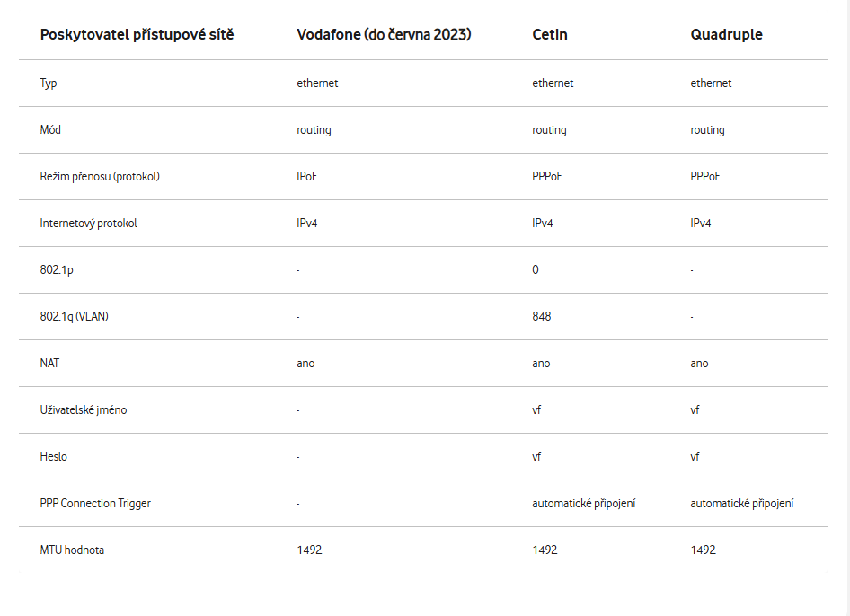Click the Cetin column header
Image resolution: width=850 pixels, height=616 pixels.
point(550,35)
